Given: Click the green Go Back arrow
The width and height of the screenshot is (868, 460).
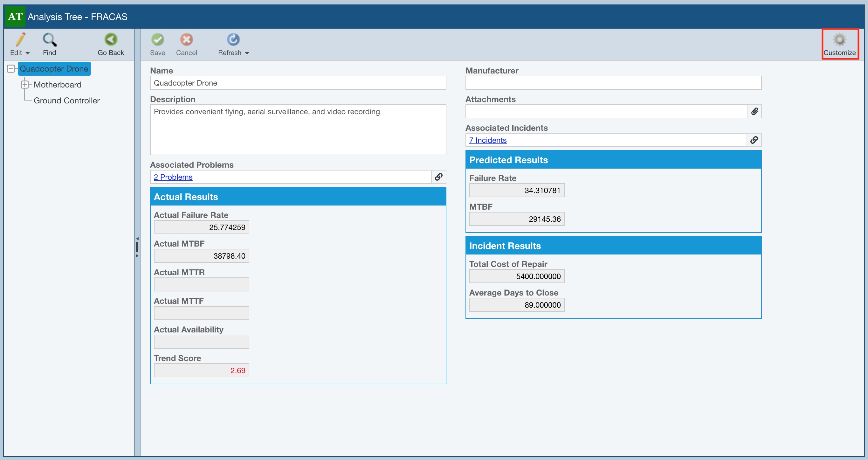Looking at the screenshot, I should 111,40.
